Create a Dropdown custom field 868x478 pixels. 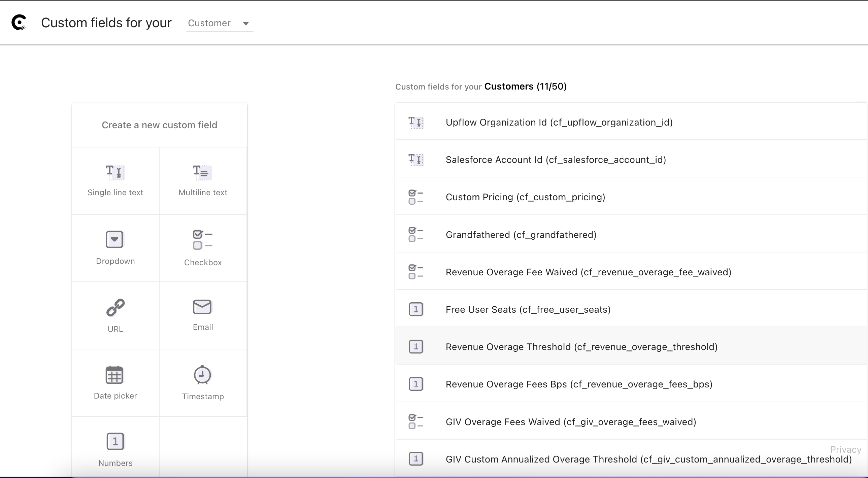click(x=115, y=248)
